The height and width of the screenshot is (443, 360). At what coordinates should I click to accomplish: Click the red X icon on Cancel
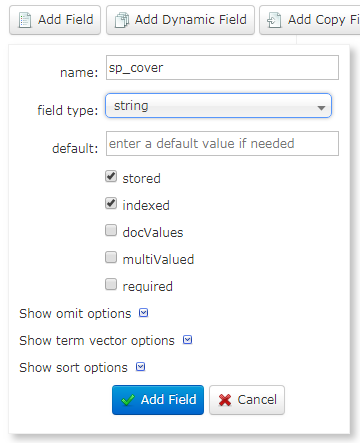click(225, 400)
